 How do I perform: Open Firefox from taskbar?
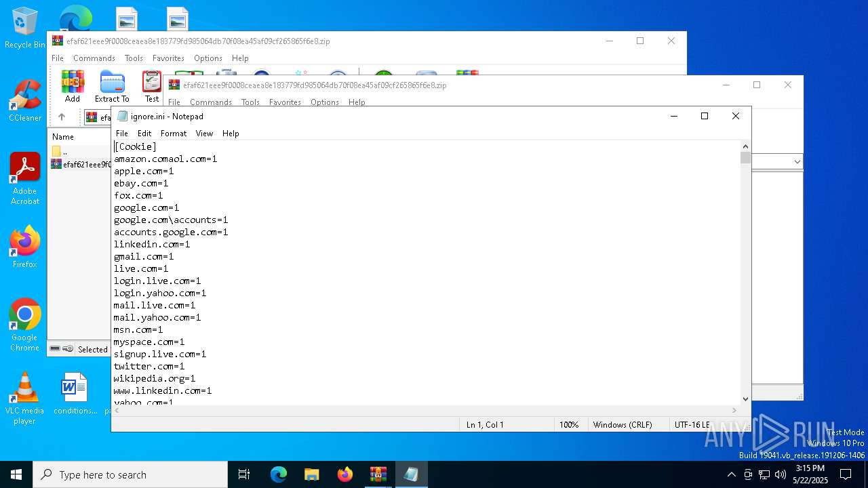[x=345, y=474]
